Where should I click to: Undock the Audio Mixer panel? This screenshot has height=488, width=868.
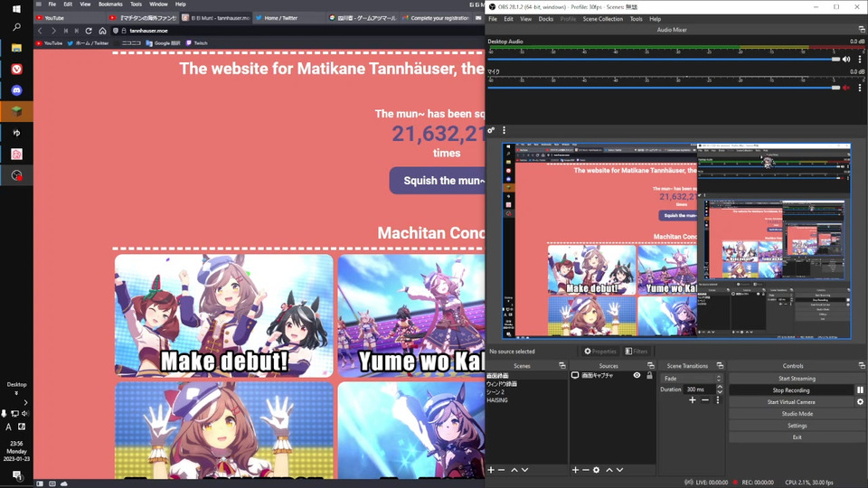[x=862, y=29]
